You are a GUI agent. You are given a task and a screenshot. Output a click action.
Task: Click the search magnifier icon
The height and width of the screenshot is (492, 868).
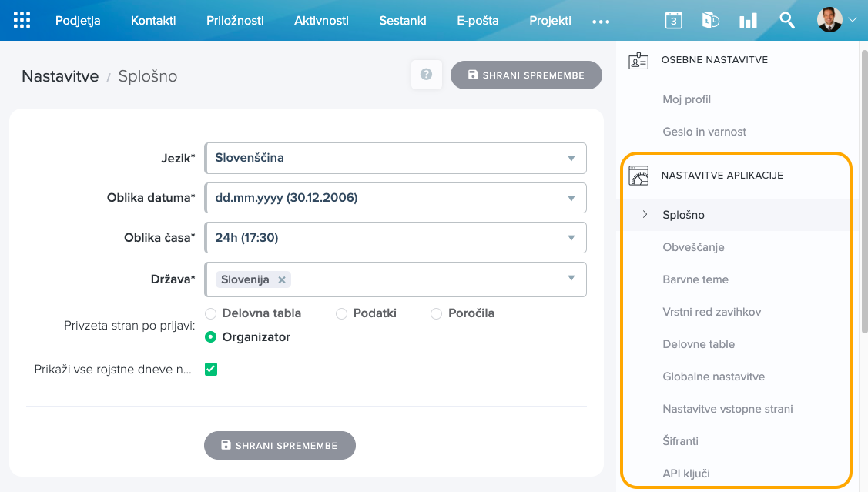(786, 21)
